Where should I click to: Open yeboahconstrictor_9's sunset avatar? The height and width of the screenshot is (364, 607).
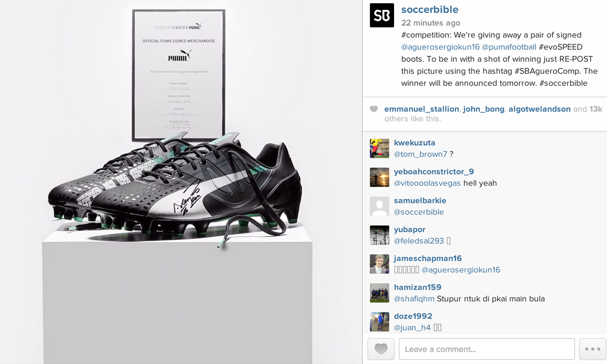click(x=379, y=178)
